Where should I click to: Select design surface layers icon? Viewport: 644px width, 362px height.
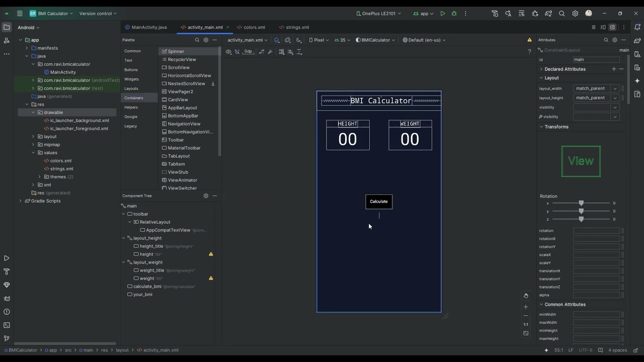[x=277, y=40]
